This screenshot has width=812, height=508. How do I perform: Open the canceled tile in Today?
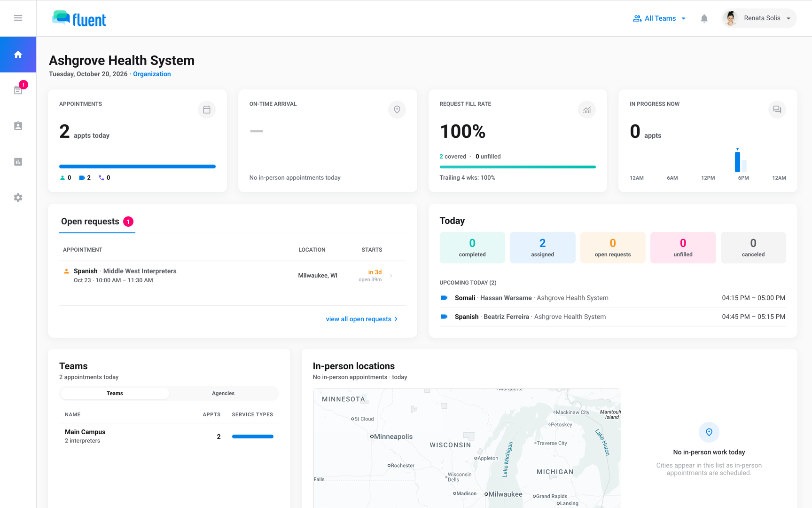click(x=753, y=247)
